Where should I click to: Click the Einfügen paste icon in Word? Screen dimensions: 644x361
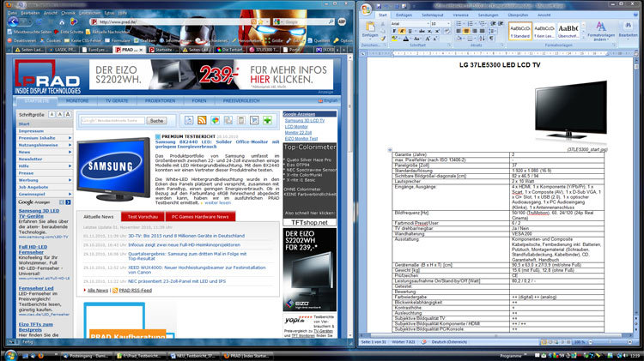click(x=370, y=27)
